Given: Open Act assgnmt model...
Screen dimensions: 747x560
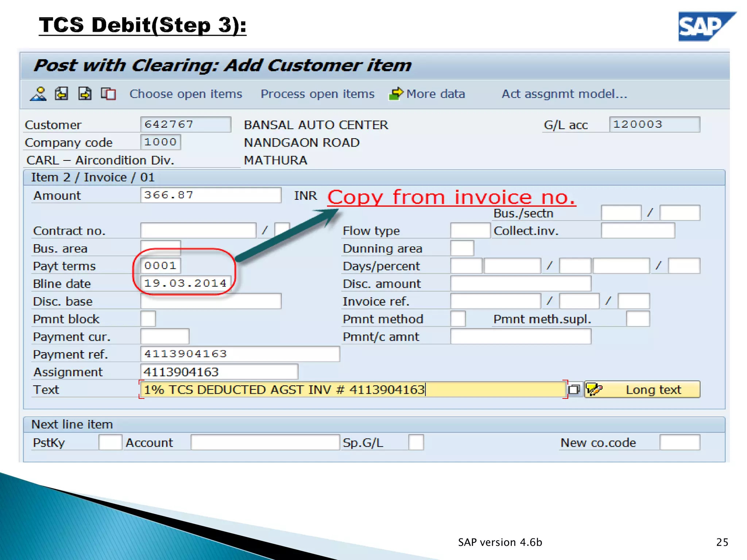Looking at the screenshot, I should point(564,94).
